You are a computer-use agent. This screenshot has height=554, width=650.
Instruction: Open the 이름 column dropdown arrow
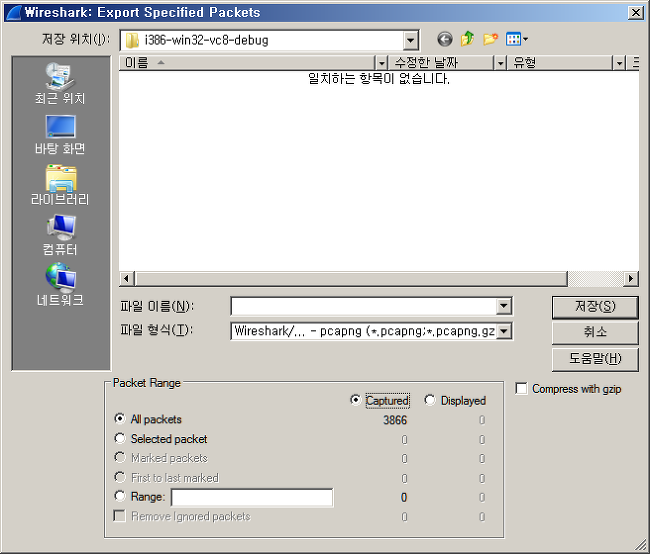(381, 63)
